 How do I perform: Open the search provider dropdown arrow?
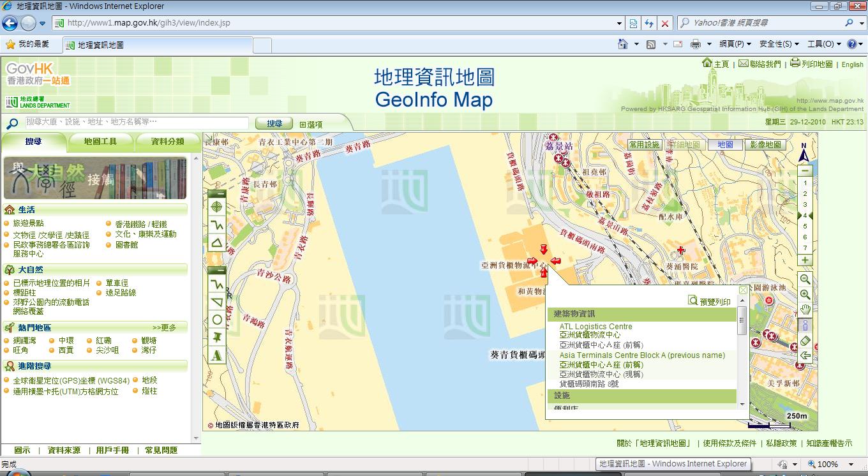(861, 23)
